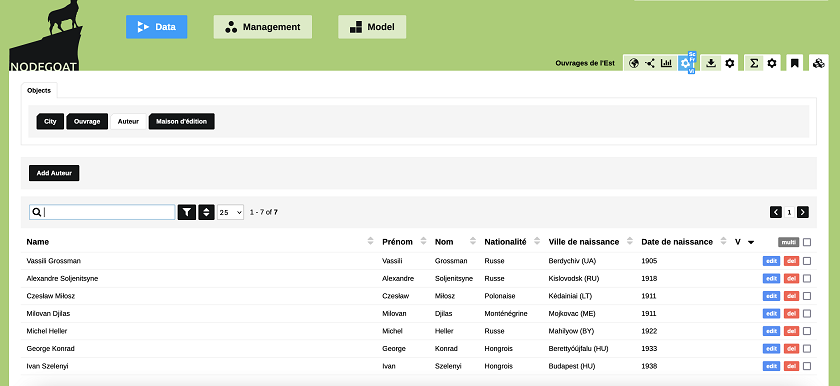This screenshot has width=840, height=386.
Task: Tick the checkbox for Czesław Miłosz row
Action: tap(807, 296)
